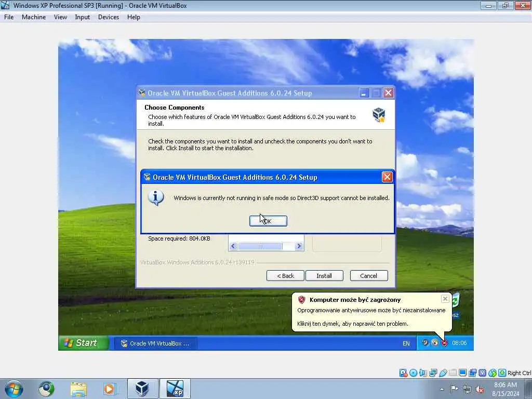Click the shared folders status icon
The width and height of the screenshot is (532, 399).
(x=453, y=373)
